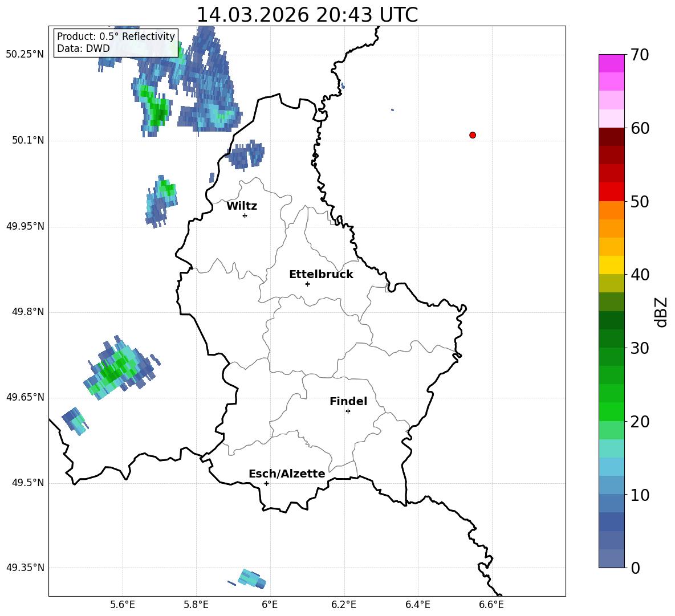Viewport: 675px width, 616px height.
Task: Click the 49.5°N latitude label
Action: coord(28,483)
